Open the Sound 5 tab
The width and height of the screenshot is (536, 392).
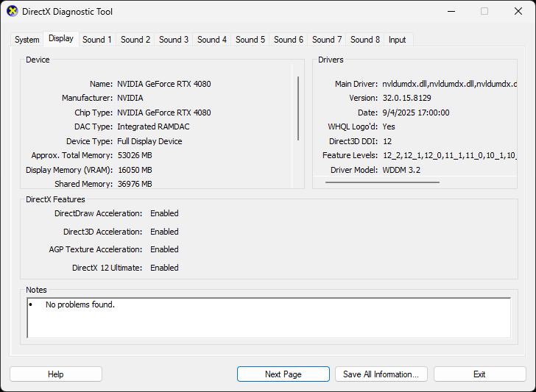(250, 40)
